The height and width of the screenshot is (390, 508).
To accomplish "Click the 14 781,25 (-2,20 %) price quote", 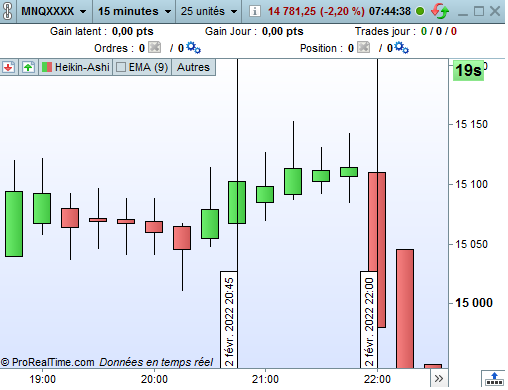I will [x=316, y=11].
